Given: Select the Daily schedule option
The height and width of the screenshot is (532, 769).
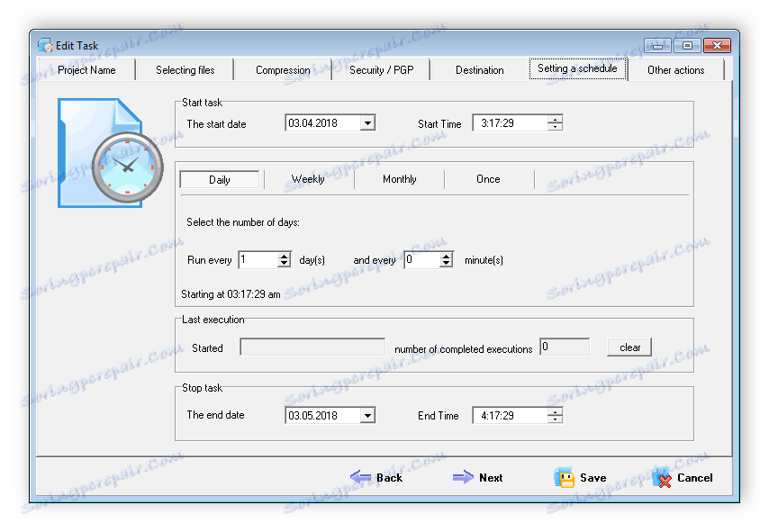Looking at the screenshot, I should pos(219,179).
